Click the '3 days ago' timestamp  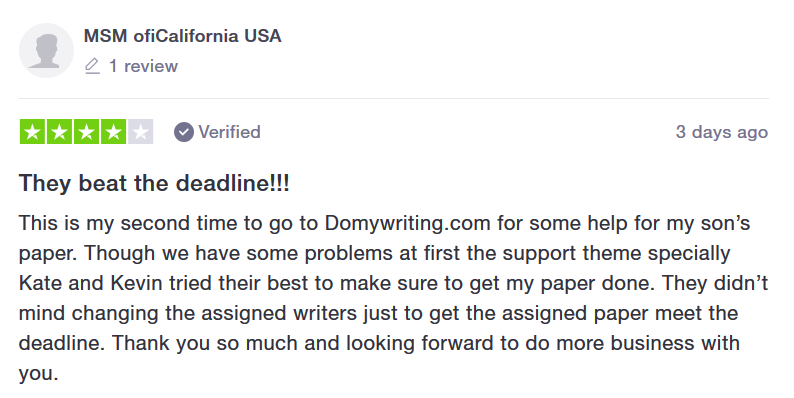point(722,132)
